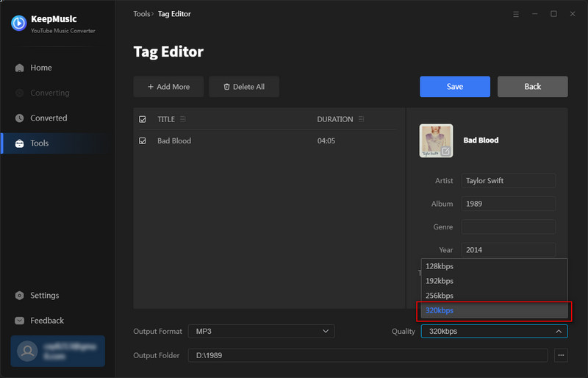The image size is (588, 378).
Task: Save the tag changes
Action: pos(455,87)
